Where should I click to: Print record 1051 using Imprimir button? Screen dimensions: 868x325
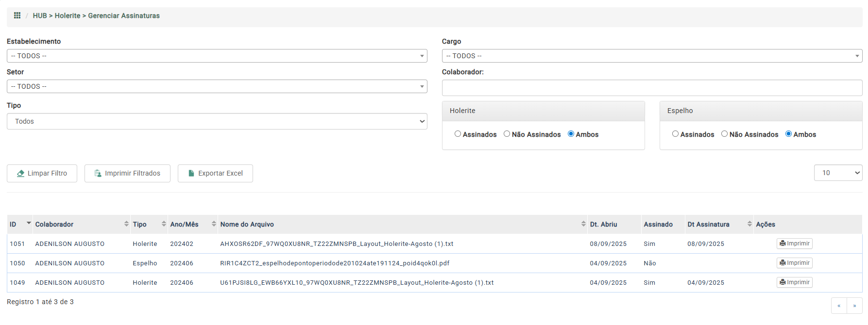(x=794, y=244)
